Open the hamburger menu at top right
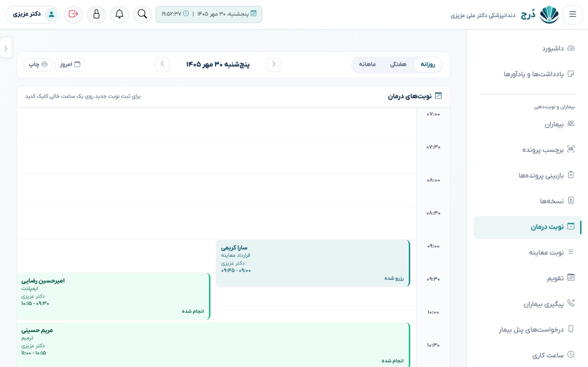Screen dimensions: 588x367 click(x=572, y=14)
